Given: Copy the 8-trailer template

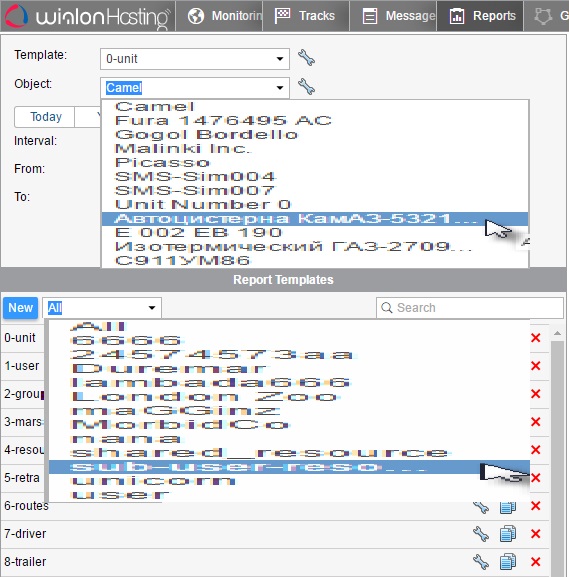Looking at the screenshot, I should (508, 562).
